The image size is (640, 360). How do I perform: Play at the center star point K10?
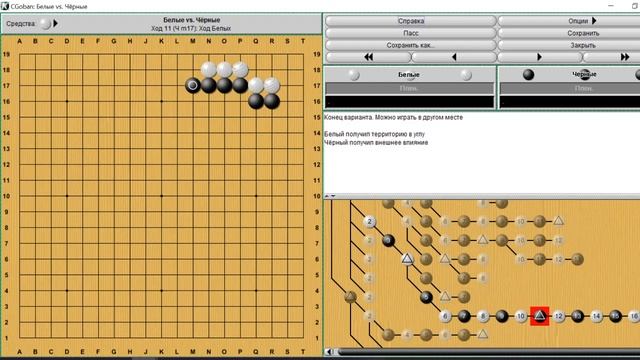(x=162, y=196)
